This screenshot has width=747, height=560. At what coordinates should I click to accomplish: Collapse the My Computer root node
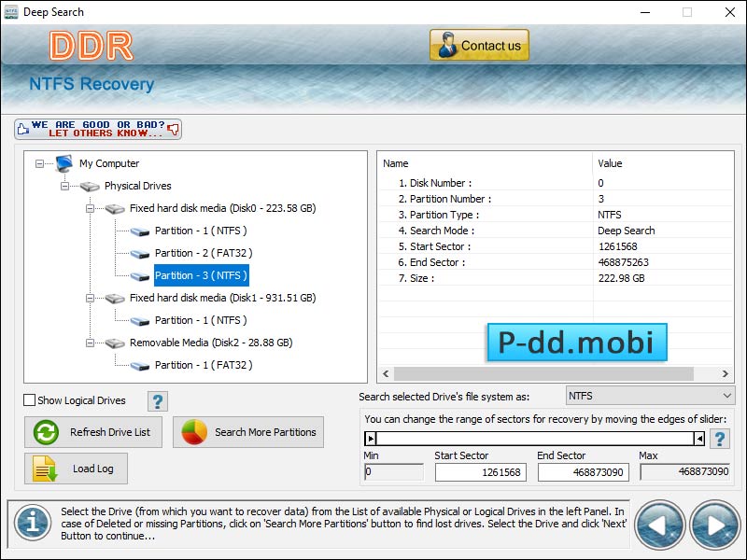tap(40, 163)
